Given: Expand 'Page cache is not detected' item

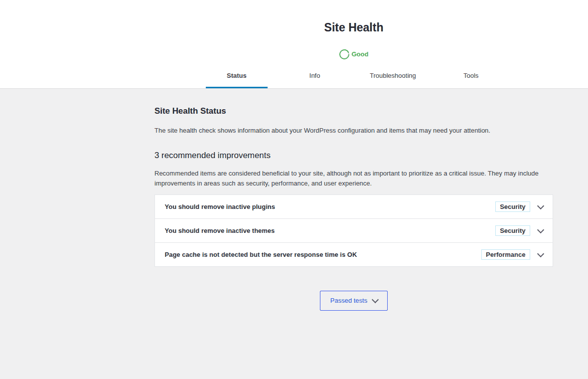Looking at the screenshot, I should (x=354, y=255).
